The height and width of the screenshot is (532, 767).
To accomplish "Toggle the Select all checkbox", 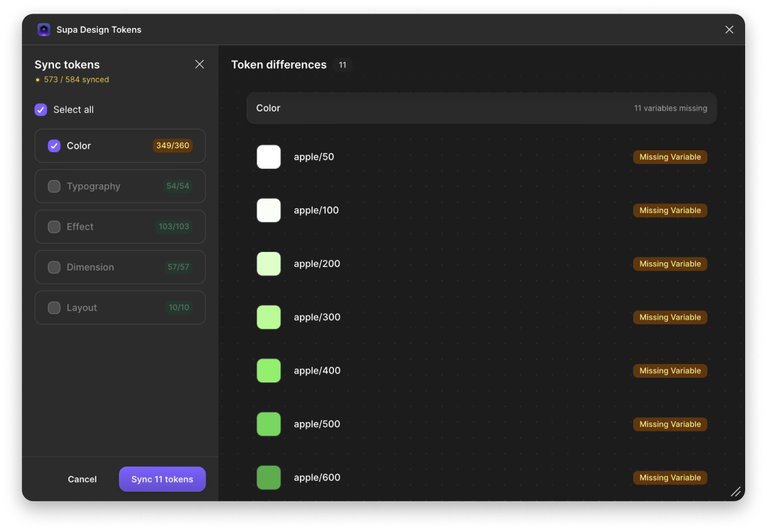I will [x=41, y=110].
